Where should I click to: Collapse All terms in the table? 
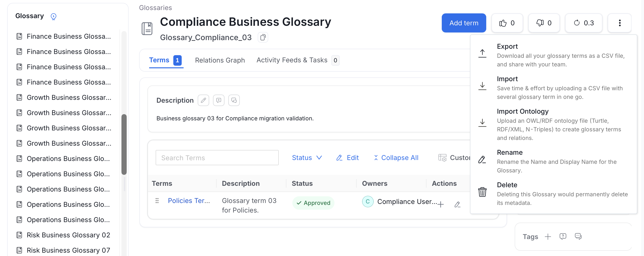pos(396,158)
